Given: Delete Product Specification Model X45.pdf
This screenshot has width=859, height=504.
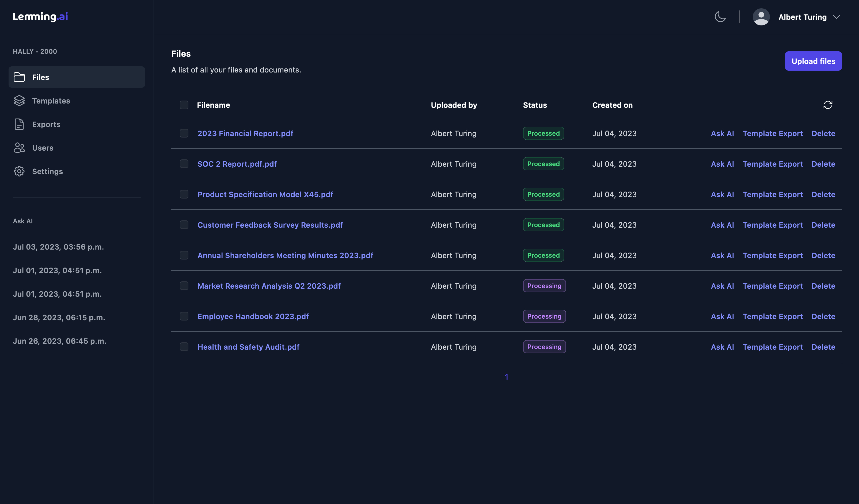Looking at the screenshot, I should pos(823,194).
